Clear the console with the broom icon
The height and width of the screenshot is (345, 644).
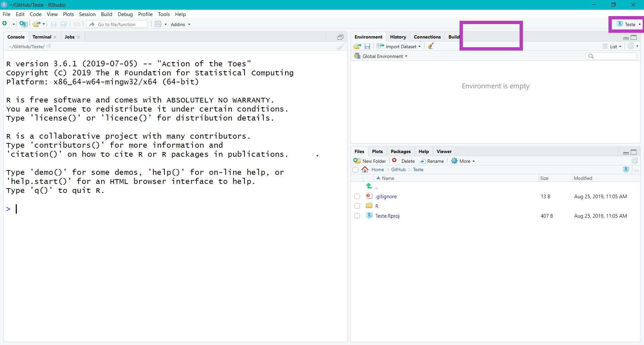[x=340, y=46]
